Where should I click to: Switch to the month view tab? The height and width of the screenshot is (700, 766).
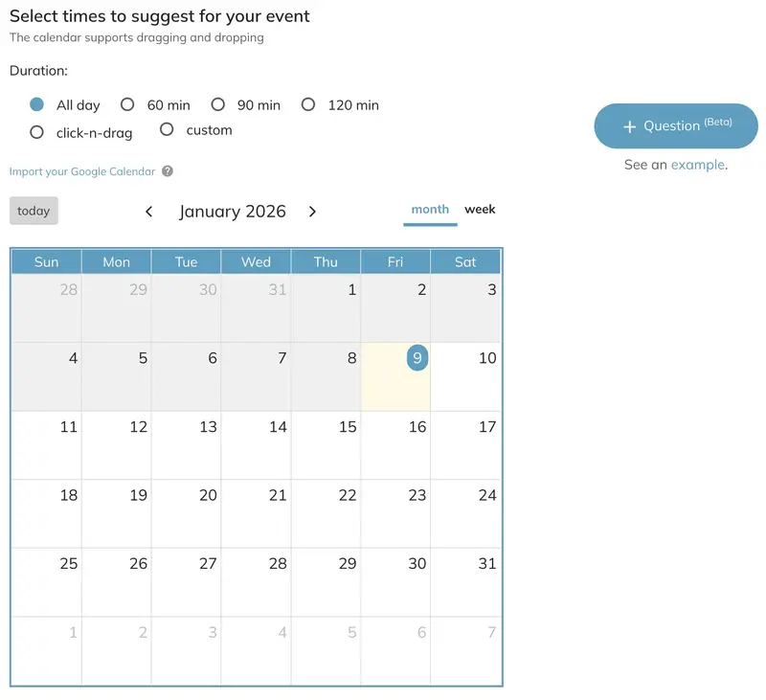coord(430,210)
